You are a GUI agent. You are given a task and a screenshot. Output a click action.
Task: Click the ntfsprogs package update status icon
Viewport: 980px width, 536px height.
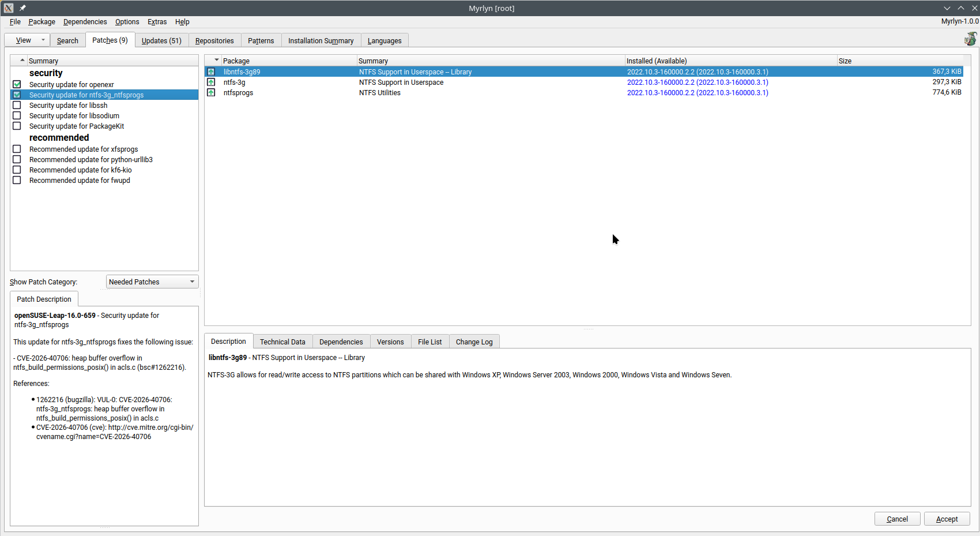tap(211, 93)
